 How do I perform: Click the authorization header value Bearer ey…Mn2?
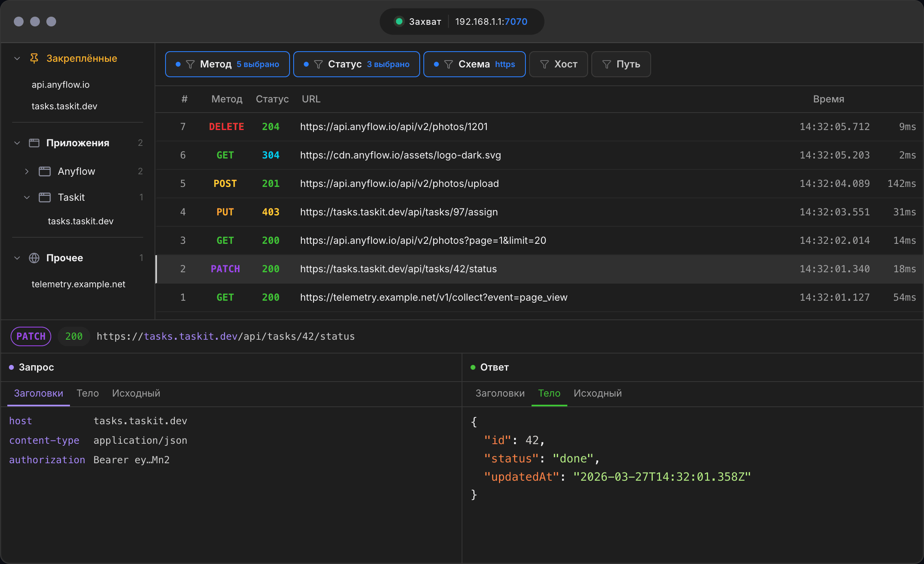(x=131, y=460)
